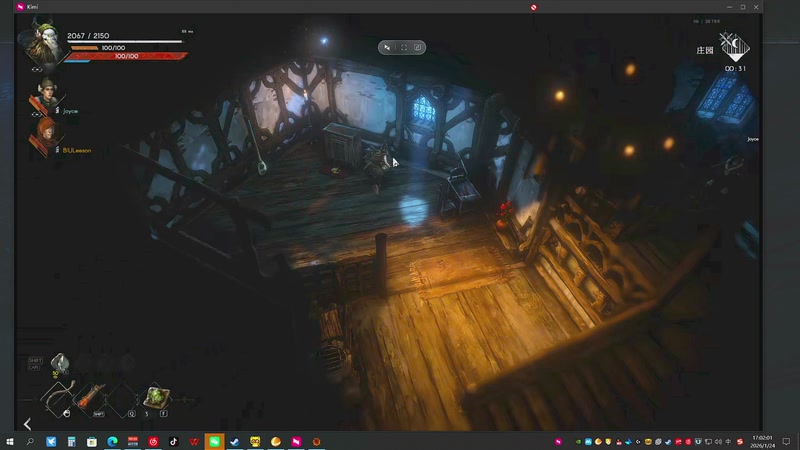Viewport: 800px width, 450px height.
Task: Select the bow weapon slot
Action: [59, 398]
